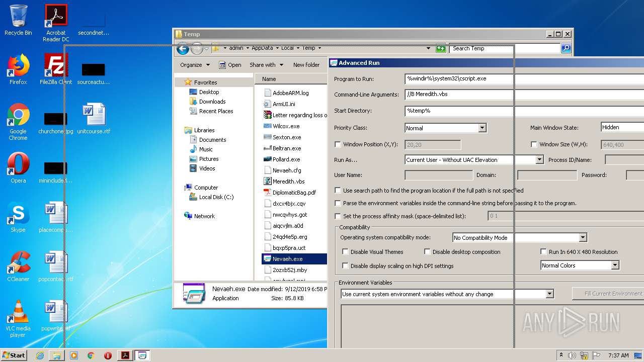Open the Recycle Bin desktop icon

click(18, 20)
